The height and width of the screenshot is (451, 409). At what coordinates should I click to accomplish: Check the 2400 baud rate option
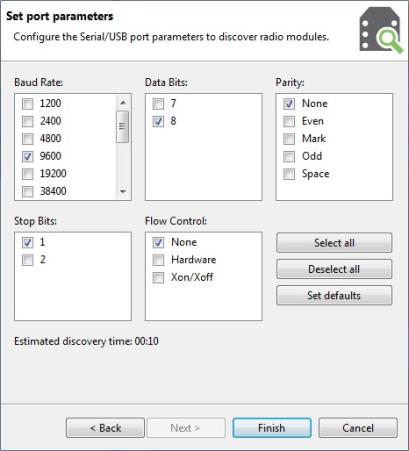click(x=28, y=121)
